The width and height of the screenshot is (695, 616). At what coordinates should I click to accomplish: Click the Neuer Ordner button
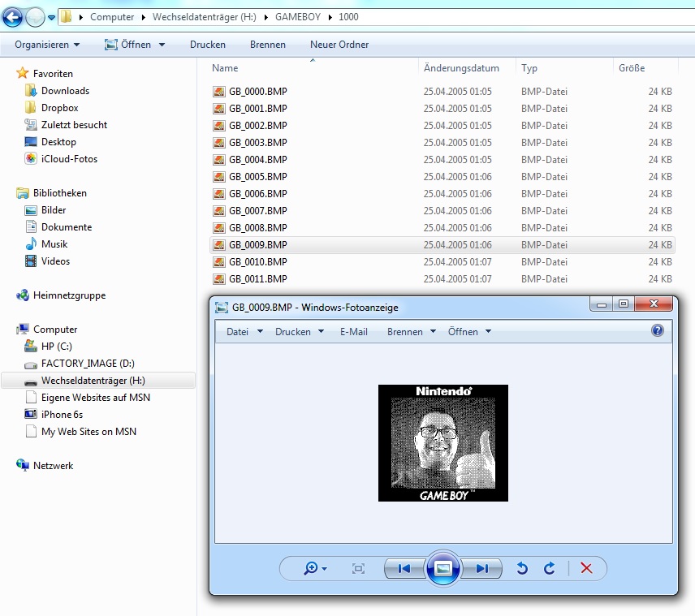339,45
